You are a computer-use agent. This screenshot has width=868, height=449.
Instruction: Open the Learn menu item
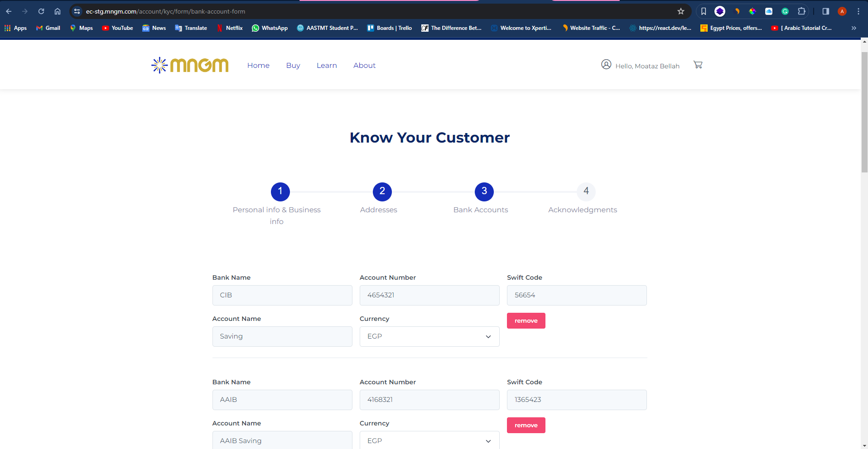pos(327,66)
